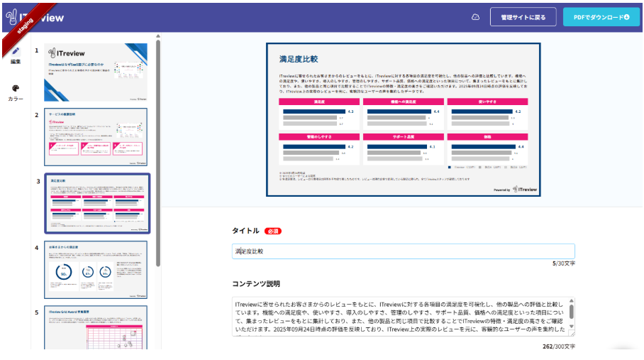Select slide 2 サービスの概要説明 thumbnail

point(96,137)
